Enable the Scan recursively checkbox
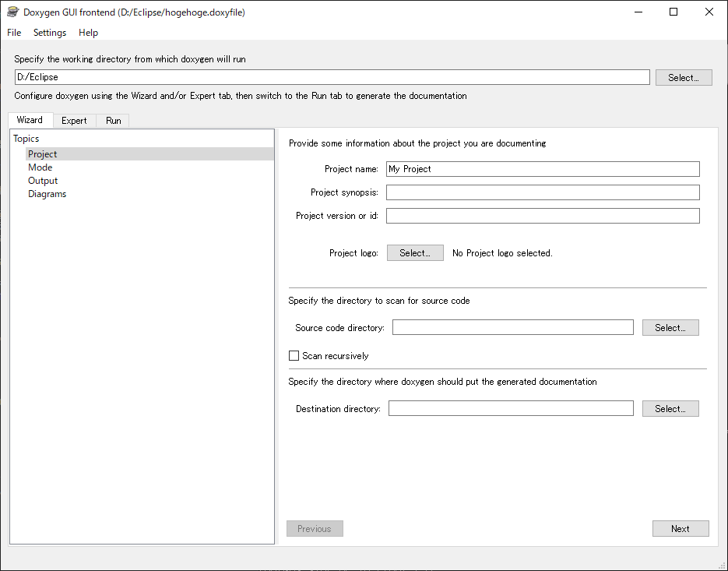The height and width of the screenshot is (571, 728). tap(294, 356)
